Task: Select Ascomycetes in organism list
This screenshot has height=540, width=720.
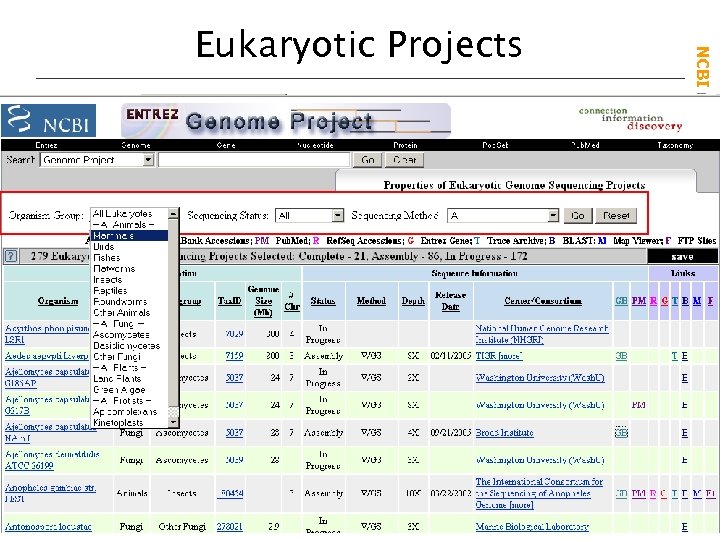Action: tap(129, 335)
